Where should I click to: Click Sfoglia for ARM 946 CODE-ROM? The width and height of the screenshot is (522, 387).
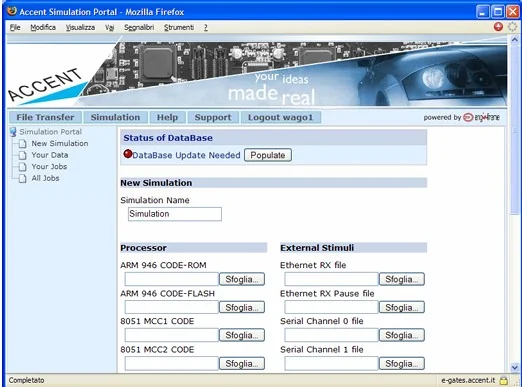point(242,279)
